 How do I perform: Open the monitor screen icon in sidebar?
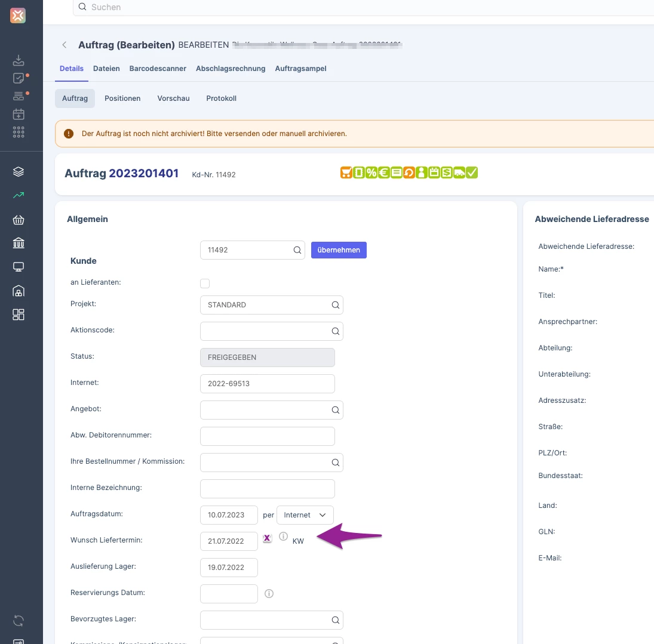point(19,267)
